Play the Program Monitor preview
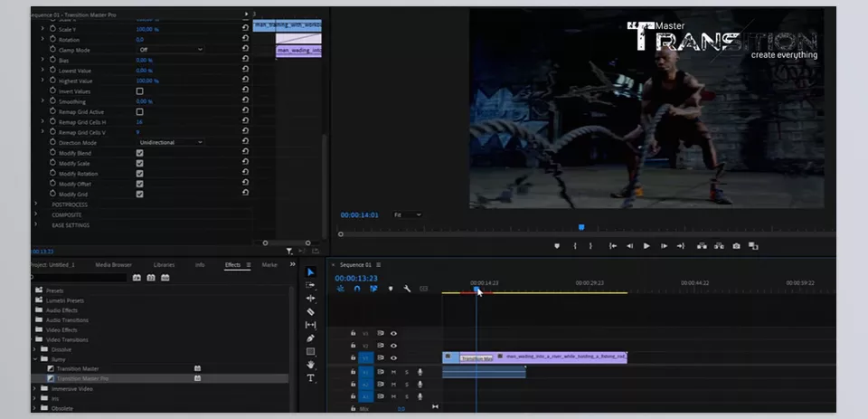 click(x=646, y=246)
